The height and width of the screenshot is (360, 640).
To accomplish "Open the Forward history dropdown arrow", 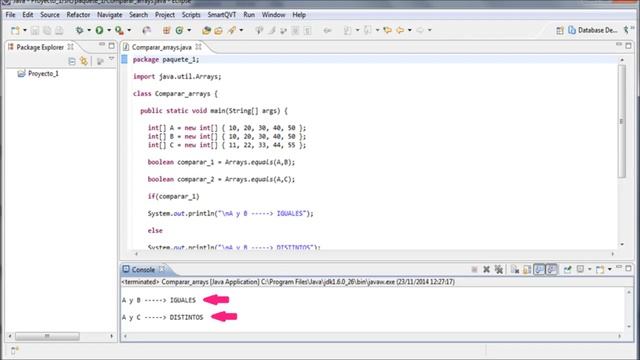I will point(430,30).
